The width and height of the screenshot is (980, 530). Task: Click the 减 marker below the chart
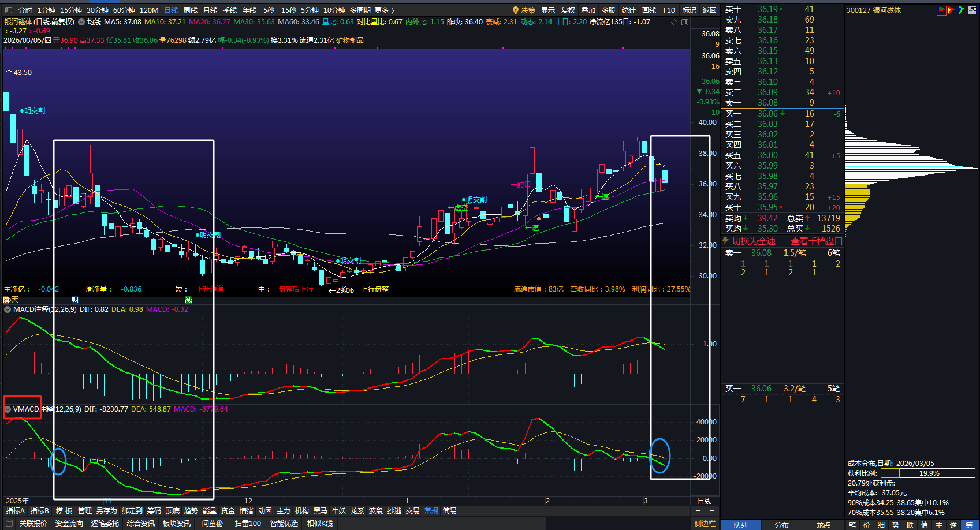(188, 300)
